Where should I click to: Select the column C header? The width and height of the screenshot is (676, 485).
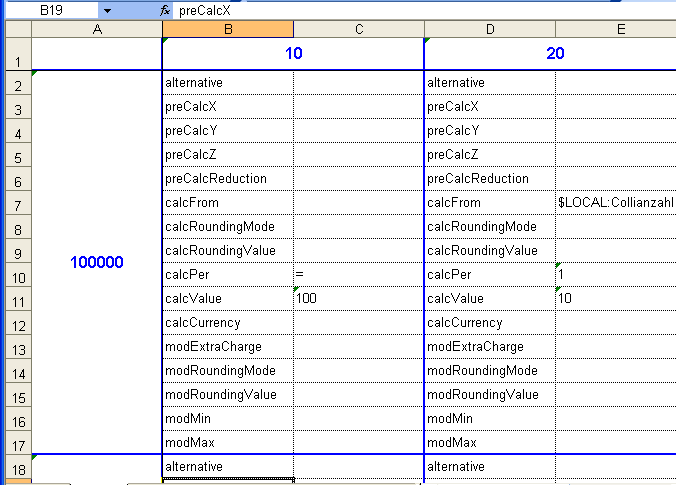click(359, 29)
